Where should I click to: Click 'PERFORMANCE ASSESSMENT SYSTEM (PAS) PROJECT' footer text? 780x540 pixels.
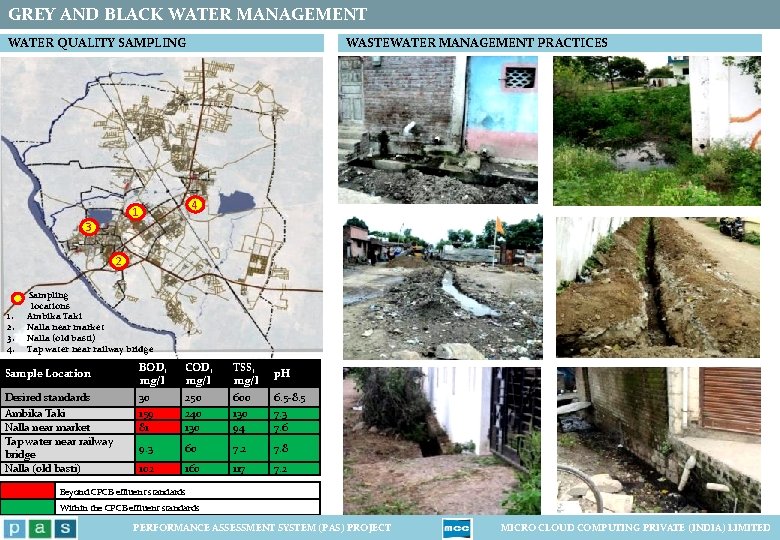pos(262,528)
